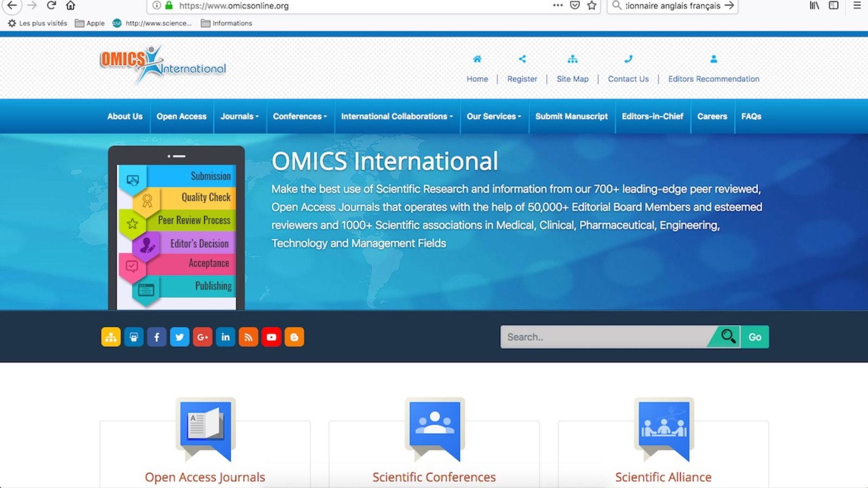Click the search arrow in browser search box
The image size is (868, 488).
coord(729,5)
